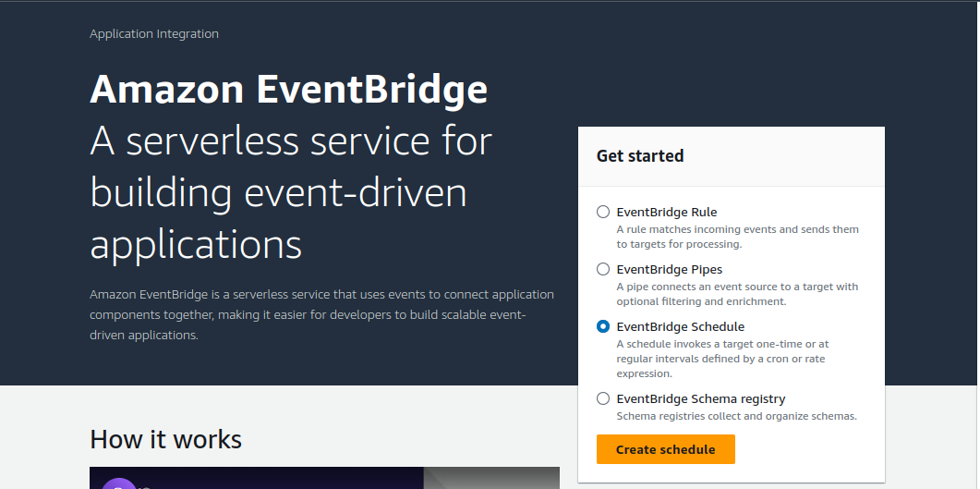980x489 pixels.
Task: Click the purple channel avatar in the video
Action: pos(118,483)
